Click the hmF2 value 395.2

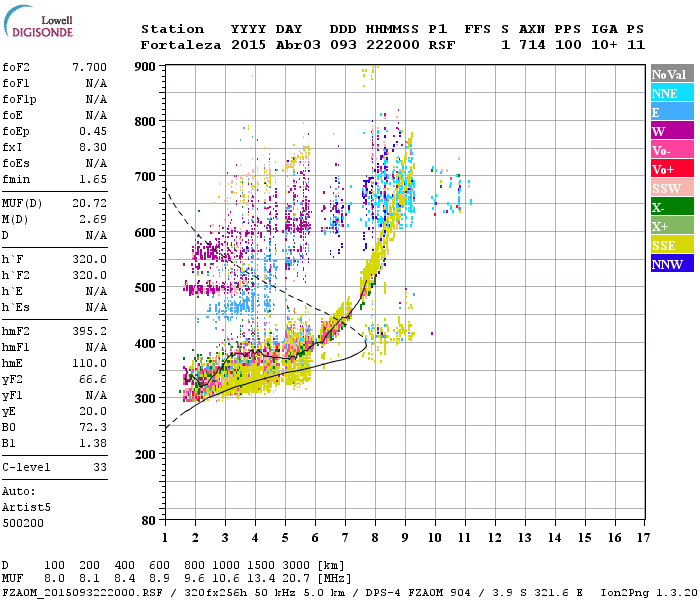[89, 331]
